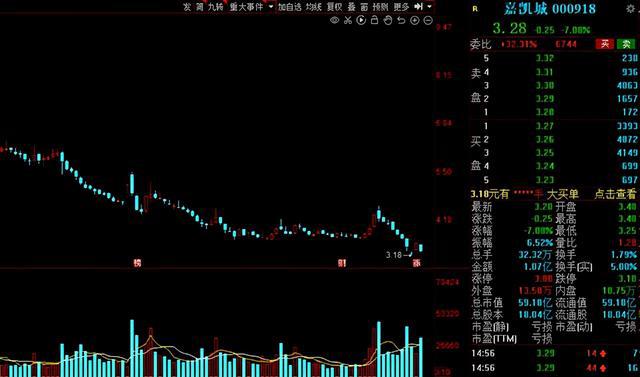Select the scissors cut tool icon
The image size is (640, 377).
tap(348, 20)
